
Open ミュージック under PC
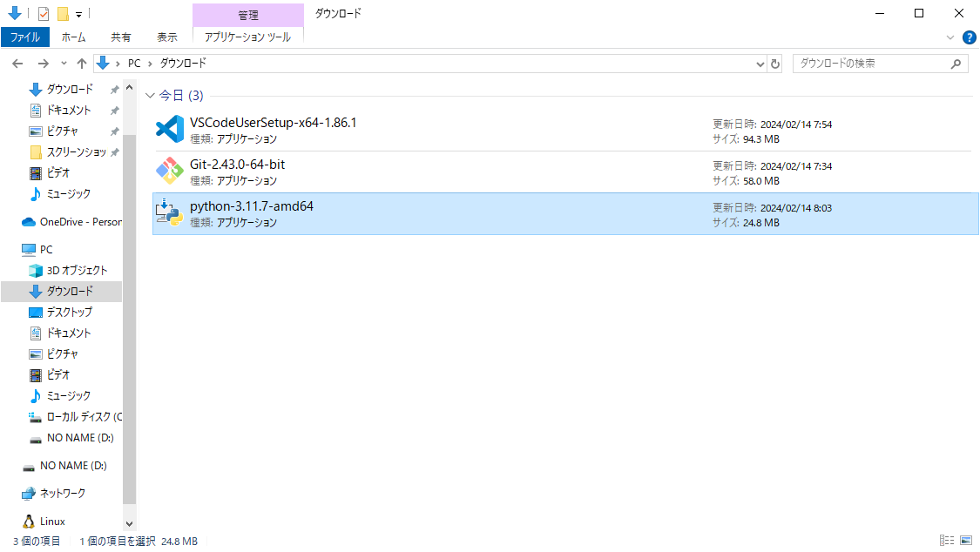[x=69, y=396]
